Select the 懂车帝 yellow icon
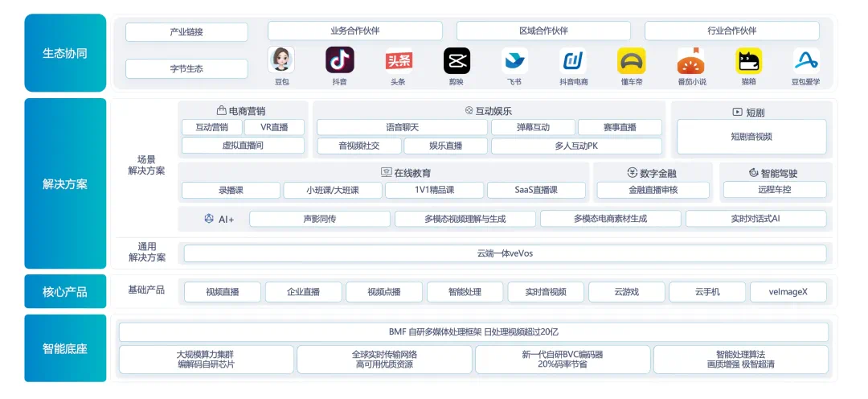 (632, 60)
